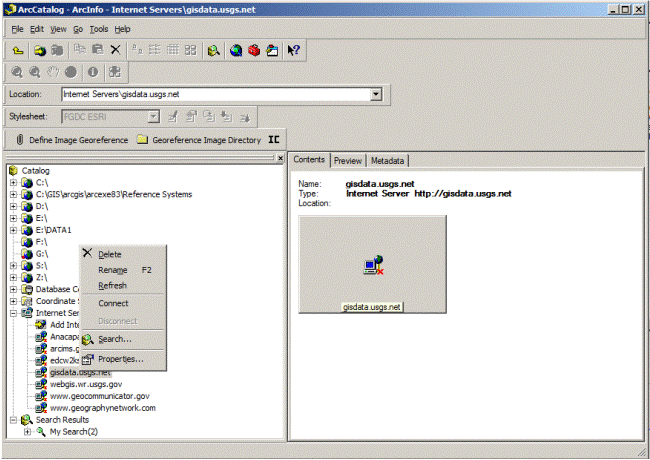Open the Location dropdown arrow
Screen dimensions: 650x460
pos(376,94)
